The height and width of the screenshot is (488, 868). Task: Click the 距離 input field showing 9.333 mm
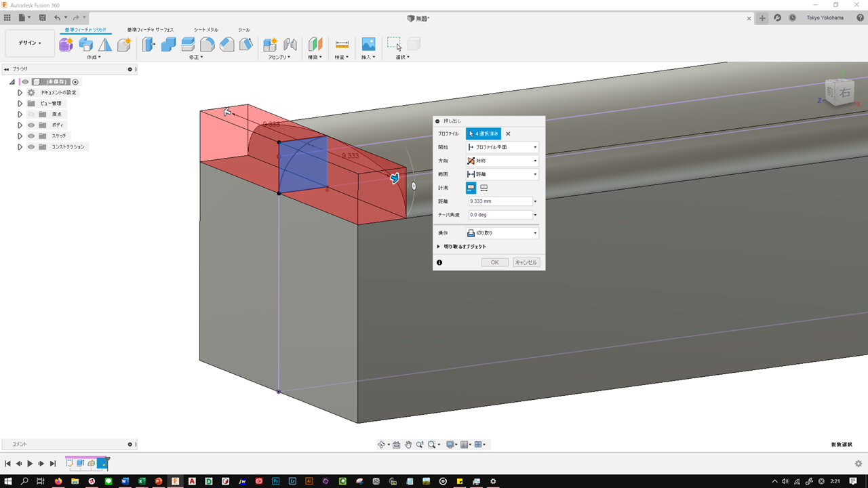[500, 201]
